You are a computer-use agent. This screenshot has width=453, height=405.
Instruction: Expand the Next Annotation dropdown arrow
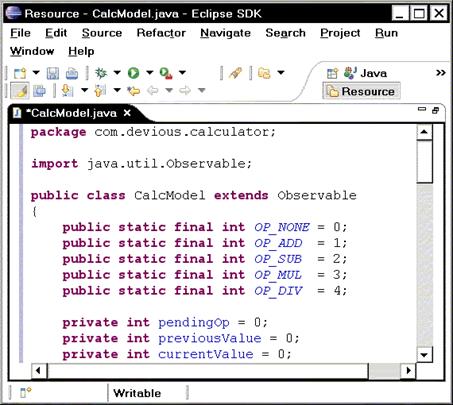[84, 90]
